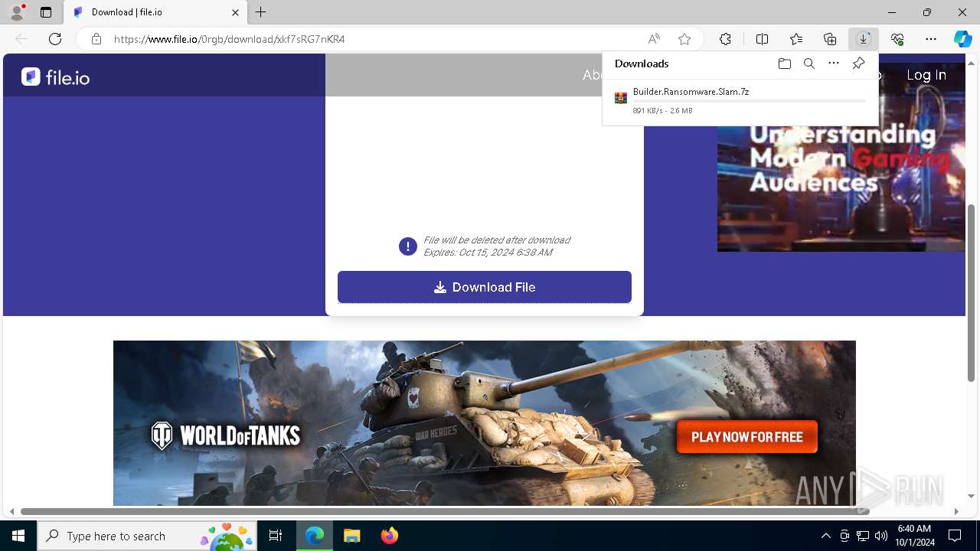The height and width of the screenshot is (551, 980).
Task: Pin the Downloads panel
Action: [x=859, y=64]
